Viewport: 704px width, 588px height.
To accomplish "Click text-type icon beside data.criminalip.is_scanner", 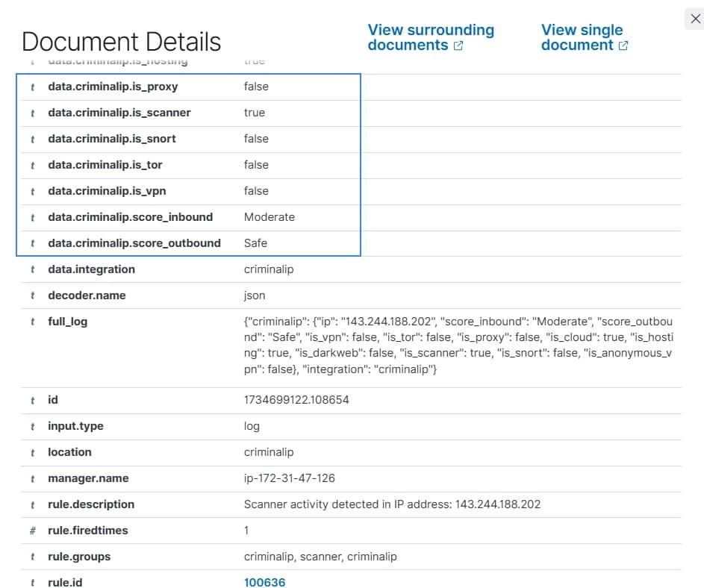I will tap(32, 113).
